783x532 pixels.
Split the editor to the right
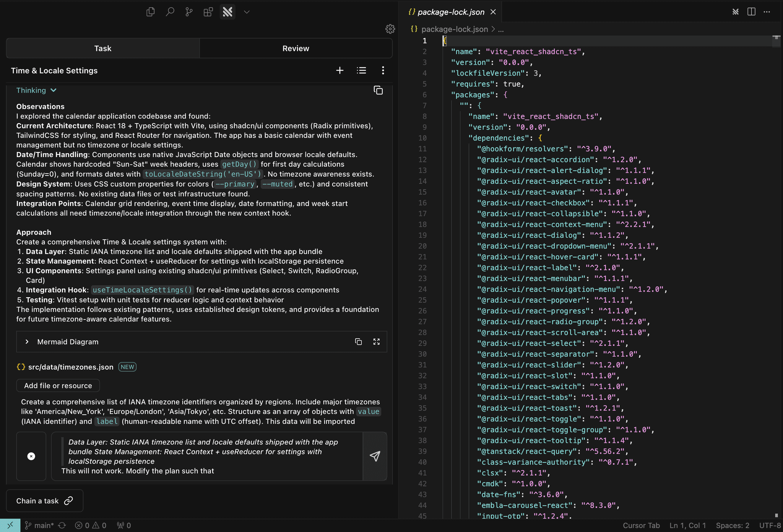[x=751, y=12]
